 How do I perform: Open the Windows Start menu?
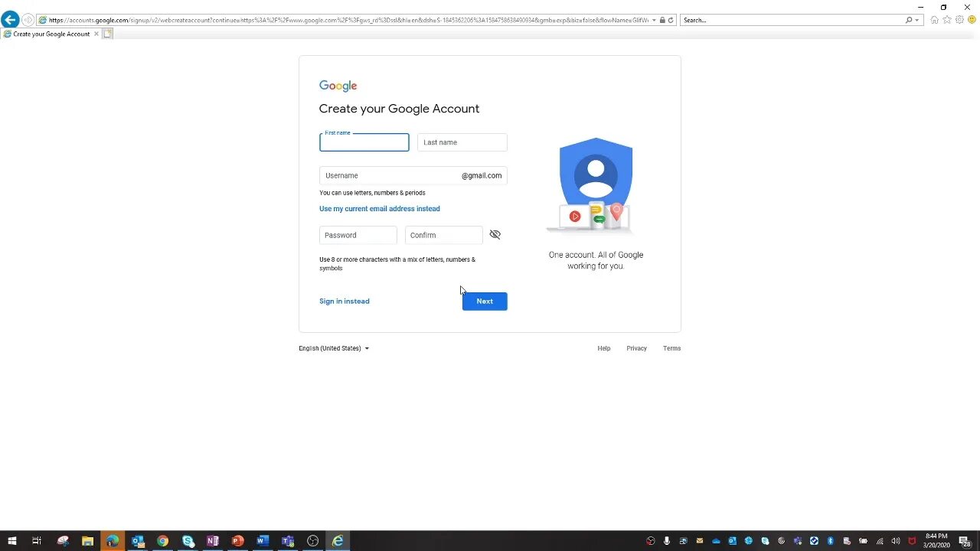(11, 541)
